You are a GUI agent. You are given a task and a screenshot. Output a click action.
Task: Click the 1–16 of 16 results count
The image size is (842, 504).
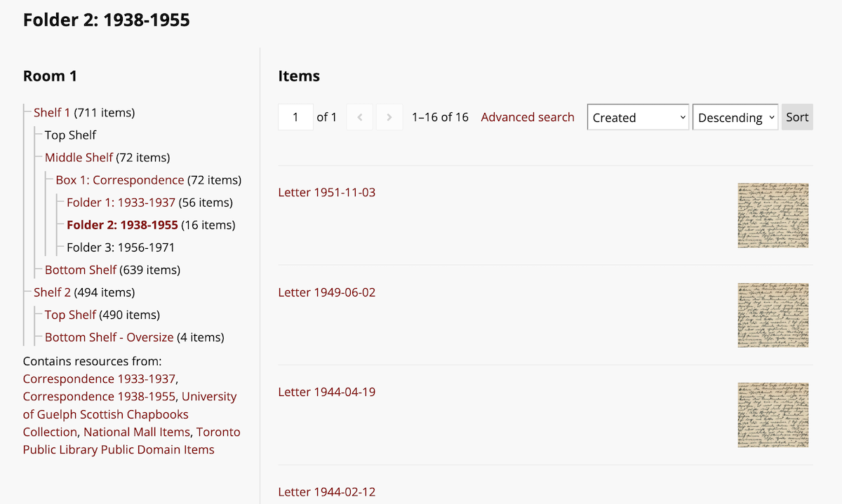[x=440, y=117]
